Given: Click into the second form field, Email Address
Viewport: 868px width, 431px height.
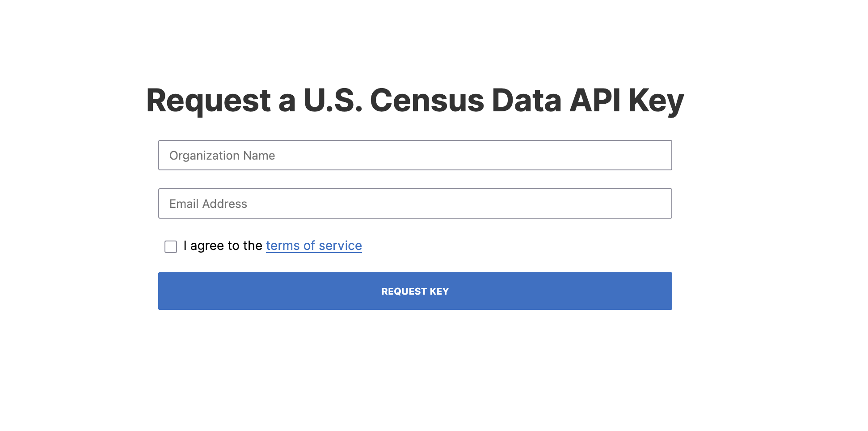Looking at the screenshot, I should click(415, 203).
